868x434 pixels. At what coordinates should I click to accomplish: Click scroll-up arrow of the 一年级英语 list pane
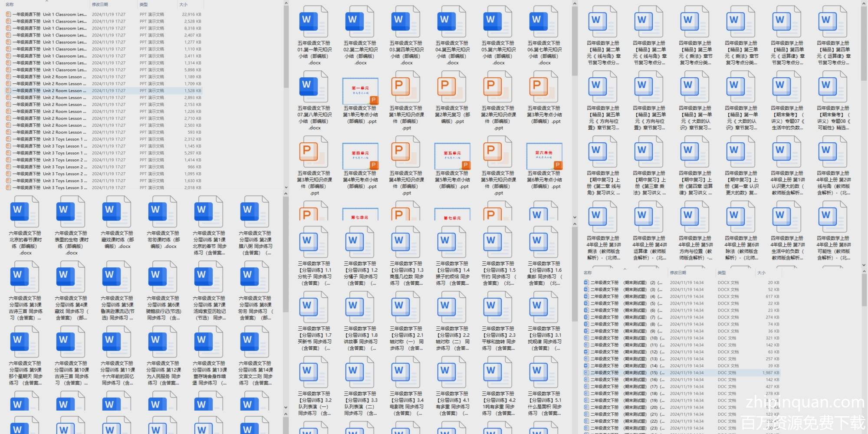pos(286,3)
